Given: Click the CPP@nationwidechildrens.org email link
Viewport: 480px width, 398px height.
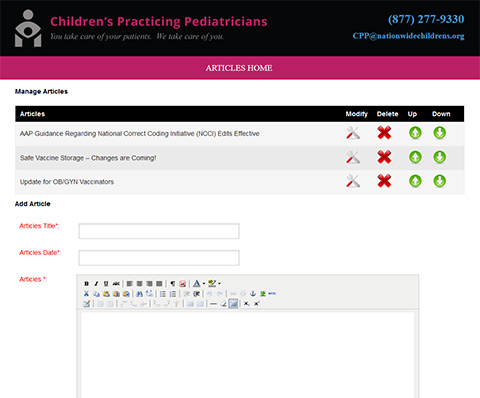Looking at the screenshot, I should 408,36.
